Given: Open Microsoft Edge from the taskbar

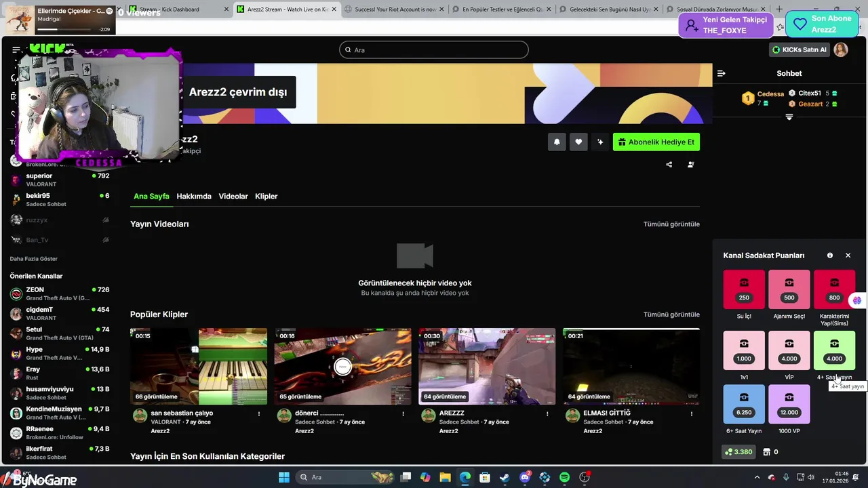Looking at the screenshot, I should tap(465, 477).
